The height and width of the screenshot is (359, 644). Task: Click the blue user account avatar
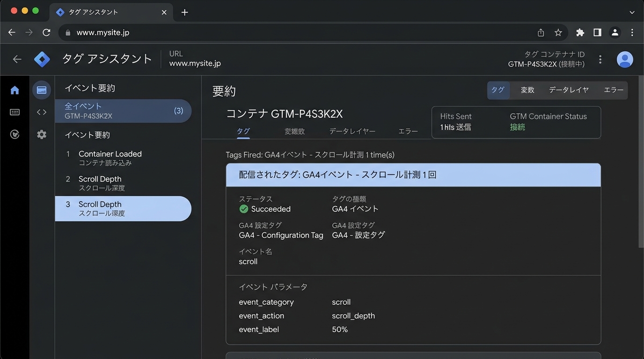(625, 59)
